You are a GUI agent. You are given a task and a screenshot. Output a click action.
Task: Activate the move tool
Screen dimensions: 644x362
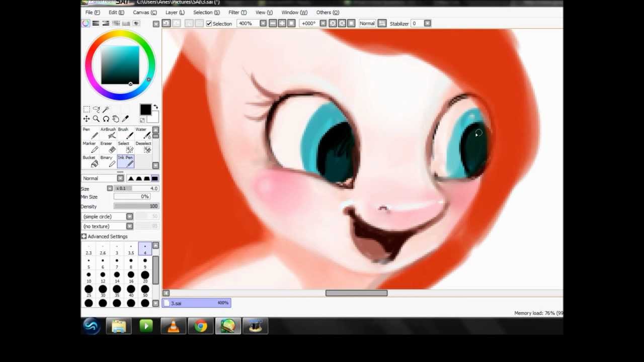point(87,119)
